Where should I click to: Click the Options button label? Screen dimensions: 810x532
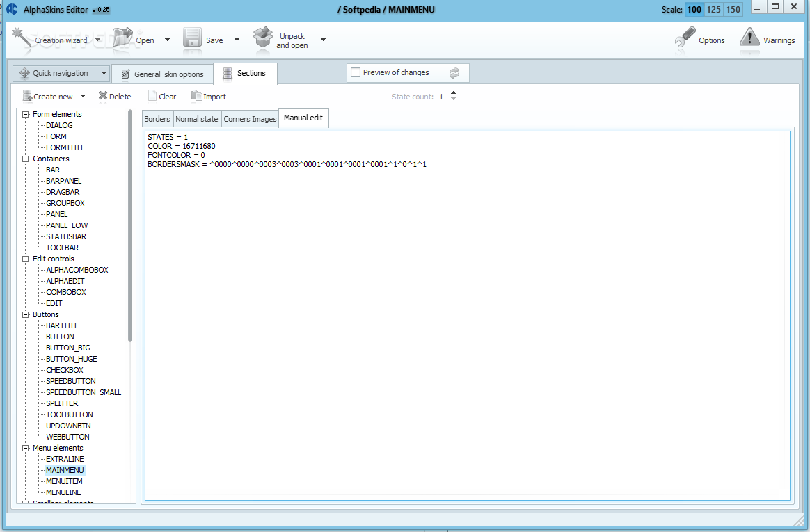(711, 40)
